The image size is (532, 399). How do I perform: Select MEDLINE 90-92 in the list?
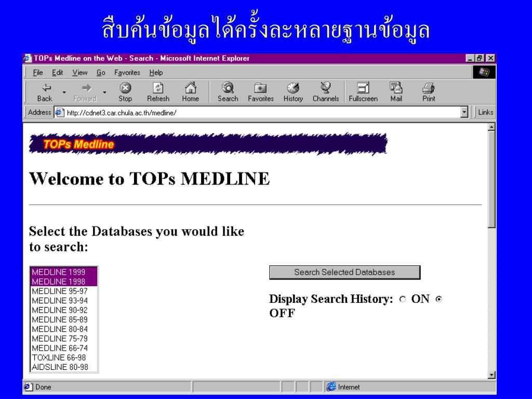point(64,310)
